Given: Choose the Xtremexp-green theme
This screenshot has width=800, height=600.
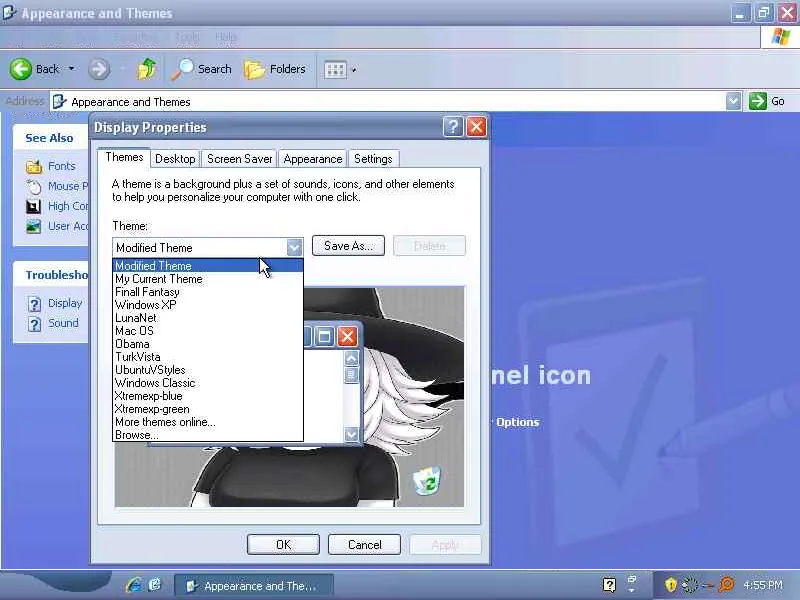Looking at the screenshot, I should [x=208, y=409].
